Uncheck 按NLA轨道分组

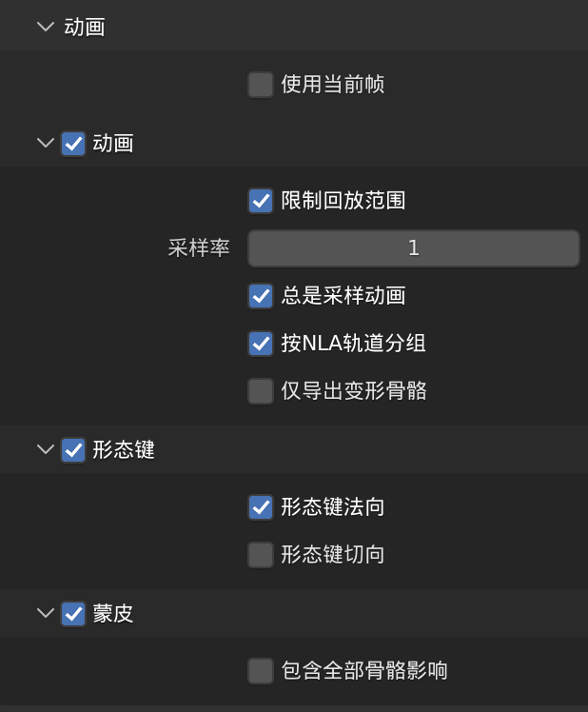(x=261, y=344)
